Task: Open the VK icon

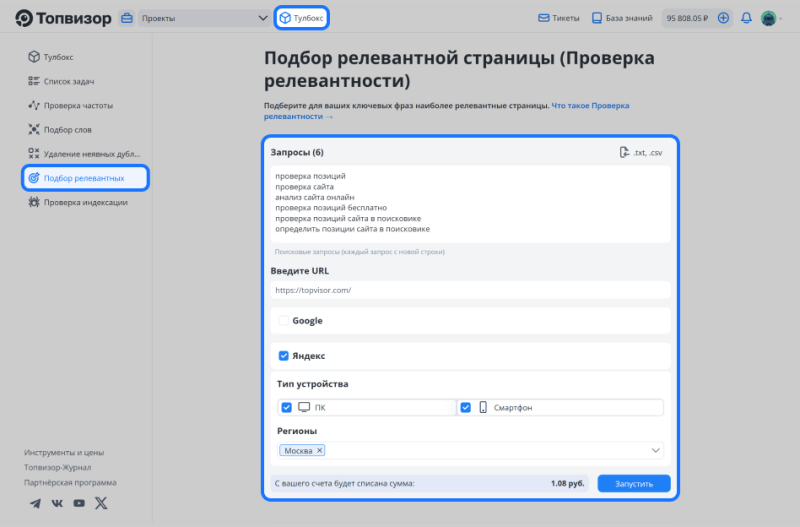Action: [57, 503]
